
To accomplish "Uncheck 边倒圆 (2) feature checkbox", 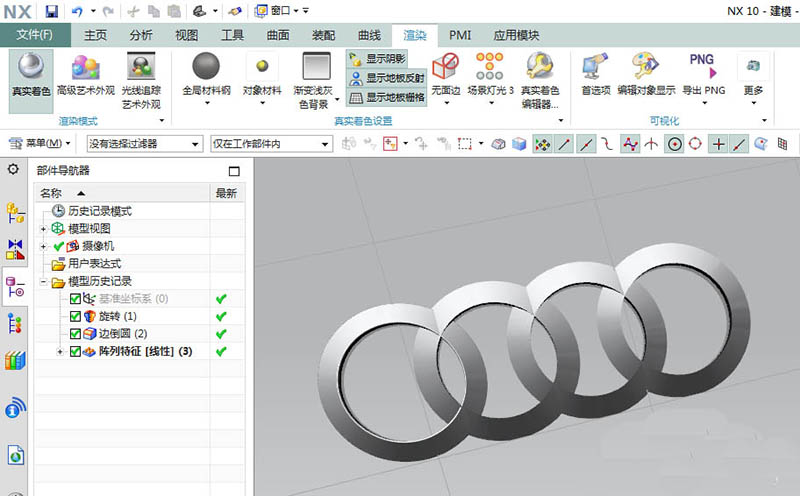I will click(75, 334).
